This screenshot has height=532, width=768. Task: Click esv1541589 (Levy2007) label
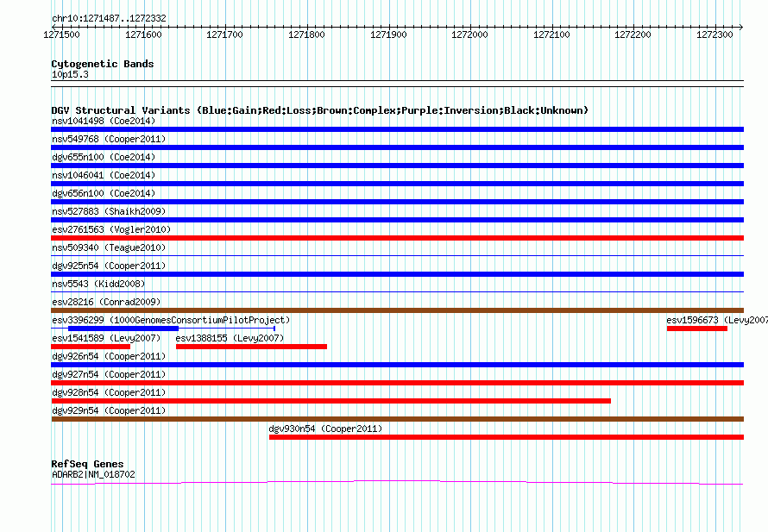[106, 338]
